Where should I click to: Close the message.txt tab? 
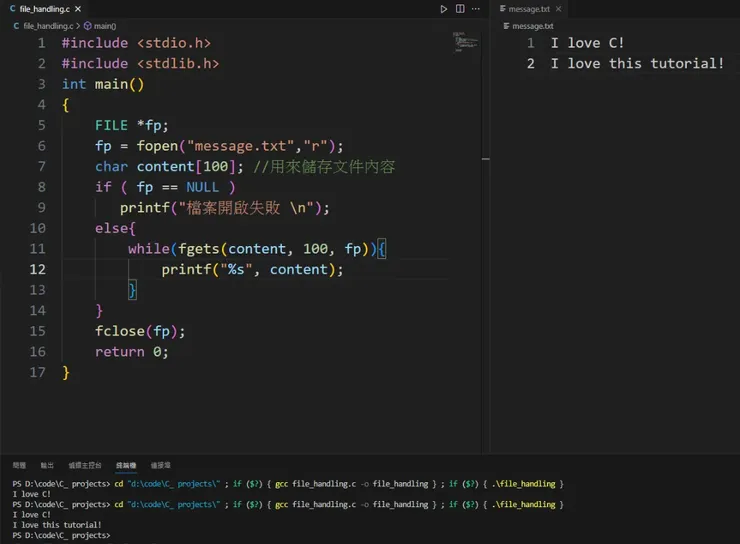(x=559, y=9)
